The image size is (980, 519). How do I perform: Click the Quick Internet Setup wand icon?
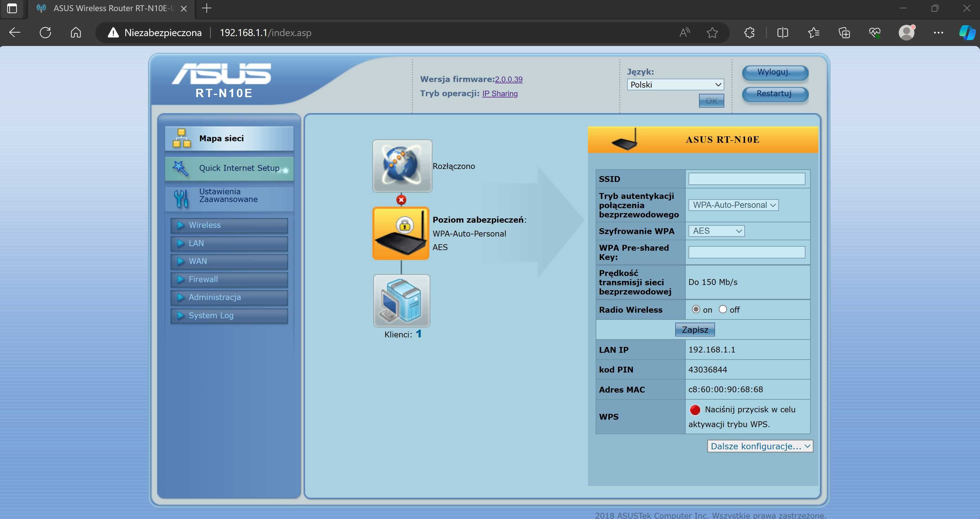point(180,168)
